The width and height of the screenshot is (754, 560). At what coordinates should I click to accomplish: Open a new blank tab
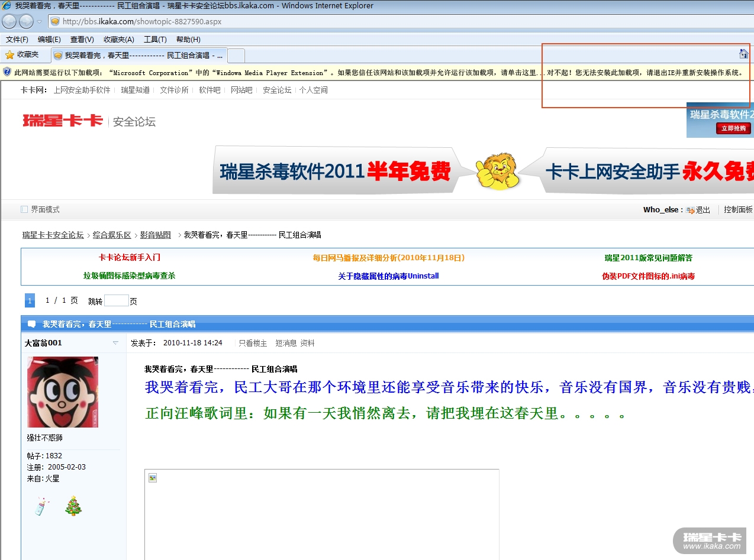point(236,56)
